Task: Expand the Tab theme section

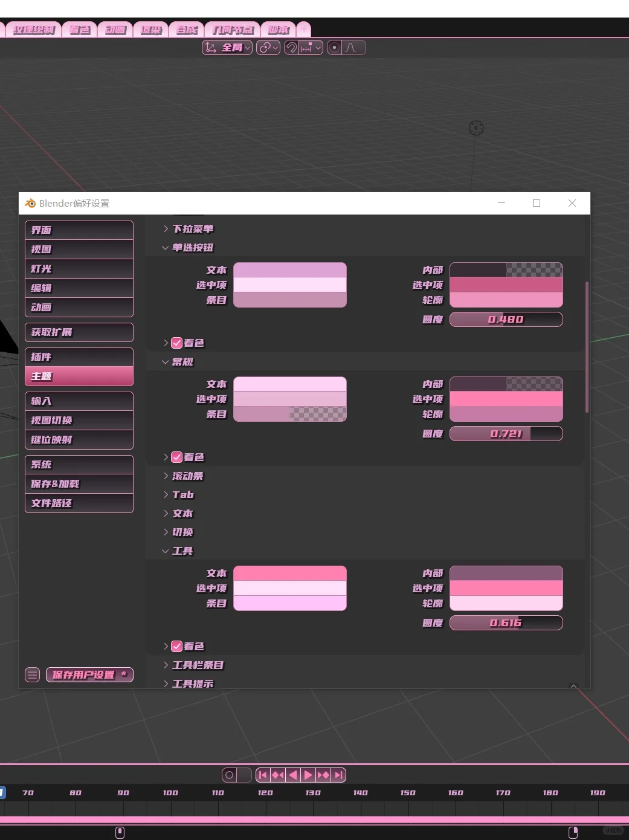Action: 178,495
